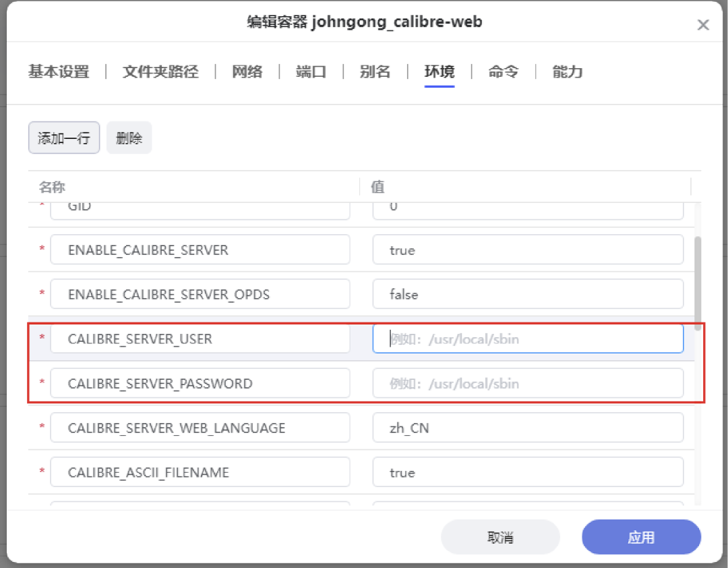728x568 pixels.
Task: Edit the ENABLE_CALIBRE_SERVER value field showing true
Action: pyautogui.click(x=528, y=250)
